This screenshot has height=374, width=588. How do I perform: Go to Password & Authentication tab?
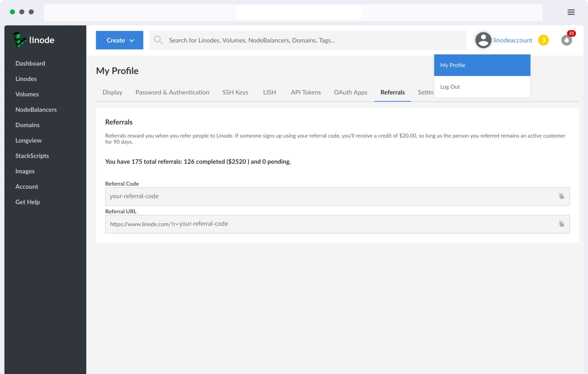pos(172,92)
